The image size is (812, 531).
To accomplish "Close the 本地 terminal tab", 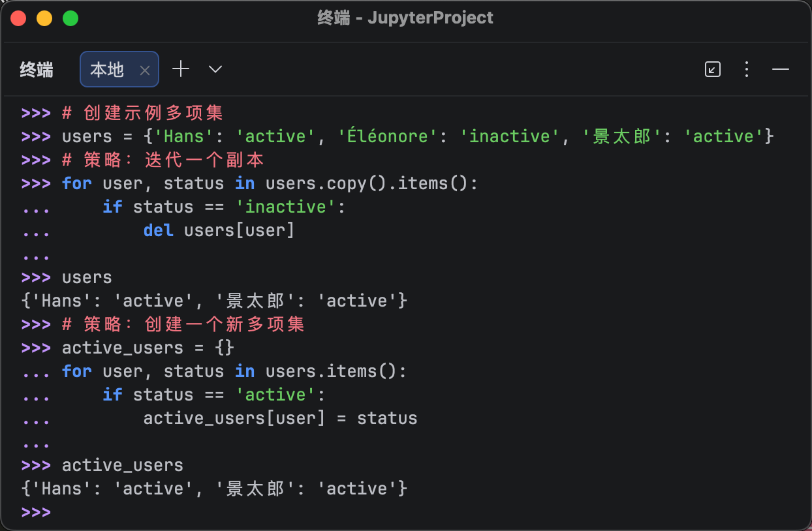I will pos(145,70).
